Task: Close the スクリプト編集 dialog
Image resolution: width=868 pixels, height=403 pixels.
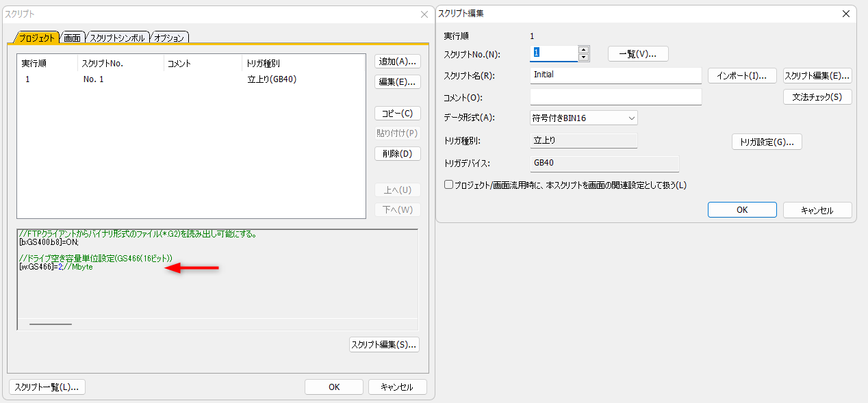Action: (x=846, y=13)
